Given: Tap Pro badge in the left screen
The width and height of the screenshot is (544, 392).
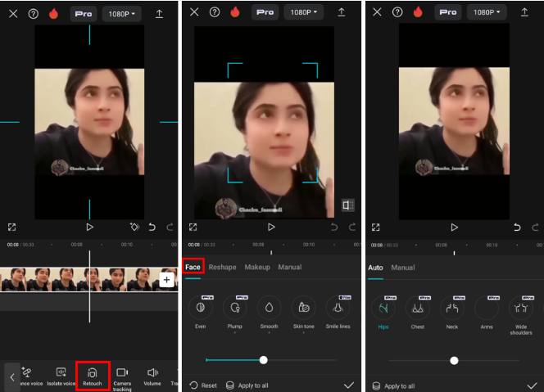Looking at the screenshot, I should 84,14.
